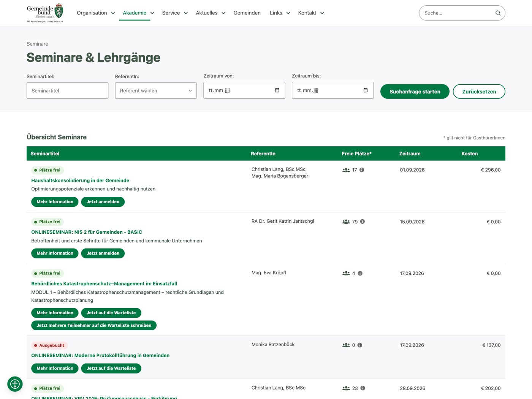Image resolution: width=532 pixels, height=399 pixels.
Task: Click the cost € 137,00
Action: [491, 345]
